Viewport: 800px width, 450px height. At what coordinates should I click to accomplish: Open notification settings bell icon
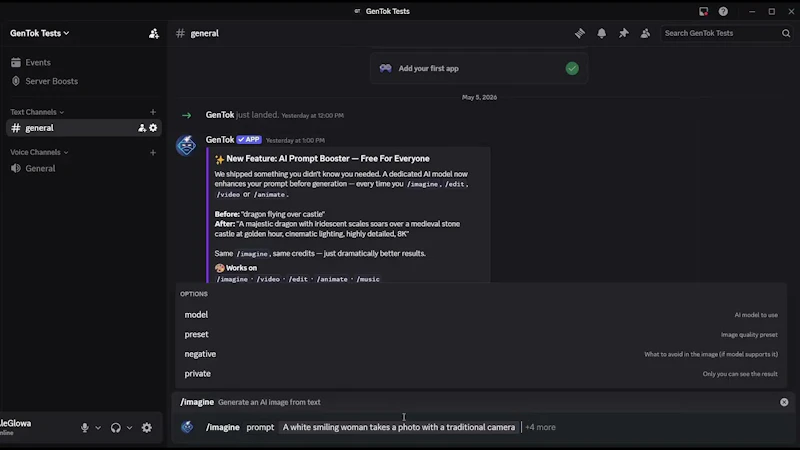tap(602, 33)
